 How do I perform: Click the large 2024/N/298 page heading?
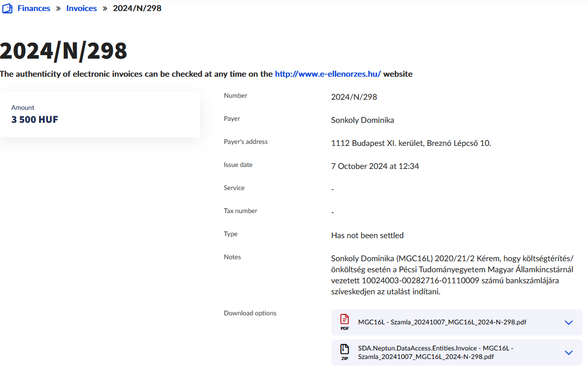tap(63, 51)
